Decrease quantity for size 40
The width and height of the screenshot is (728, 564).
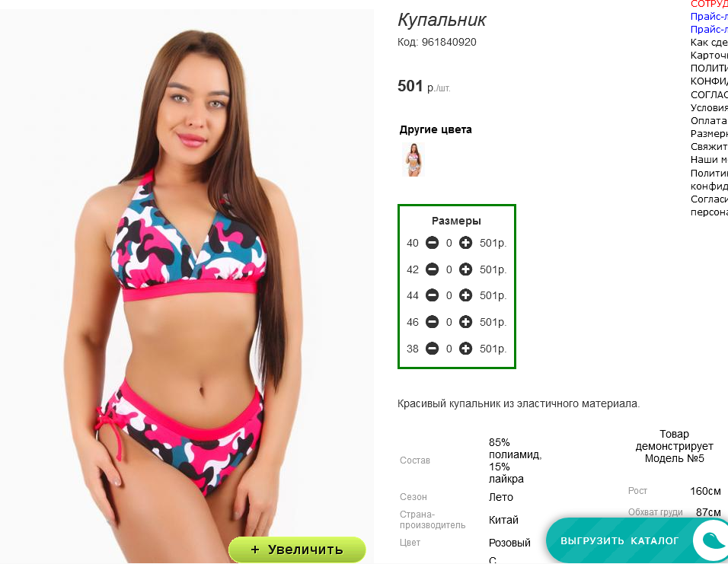432,243
